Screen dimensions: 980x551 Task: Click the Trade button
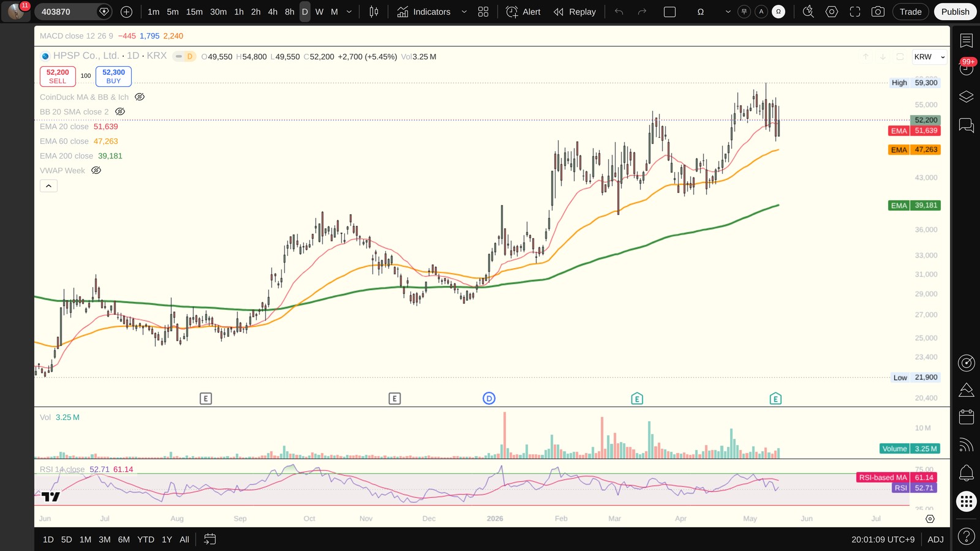[910, 12]
